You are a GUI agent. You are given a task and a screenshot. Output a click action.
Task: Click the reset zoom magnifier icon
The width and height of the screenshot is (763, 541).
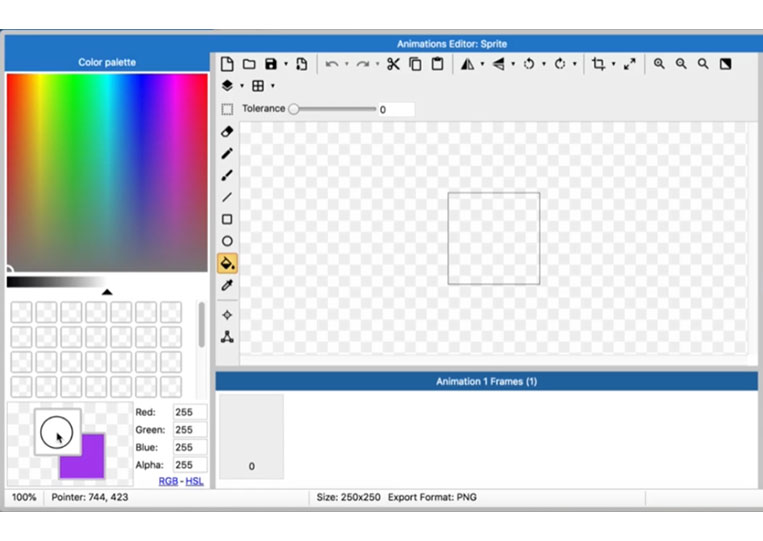(703, 64)
